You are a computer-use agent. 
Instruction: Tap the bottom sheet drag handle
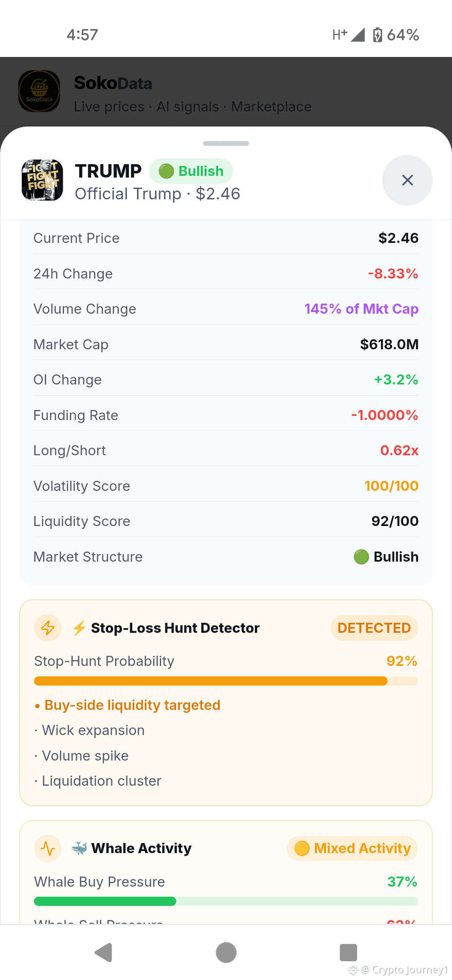click(x=226, y=143)
